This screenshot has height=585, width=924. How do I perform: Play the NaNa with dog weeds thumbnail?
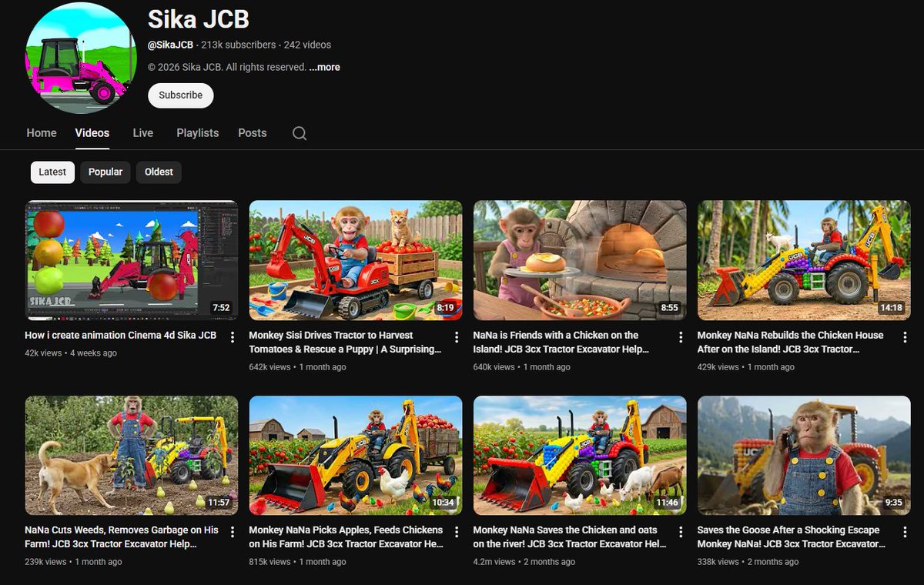tap(132, 456)
